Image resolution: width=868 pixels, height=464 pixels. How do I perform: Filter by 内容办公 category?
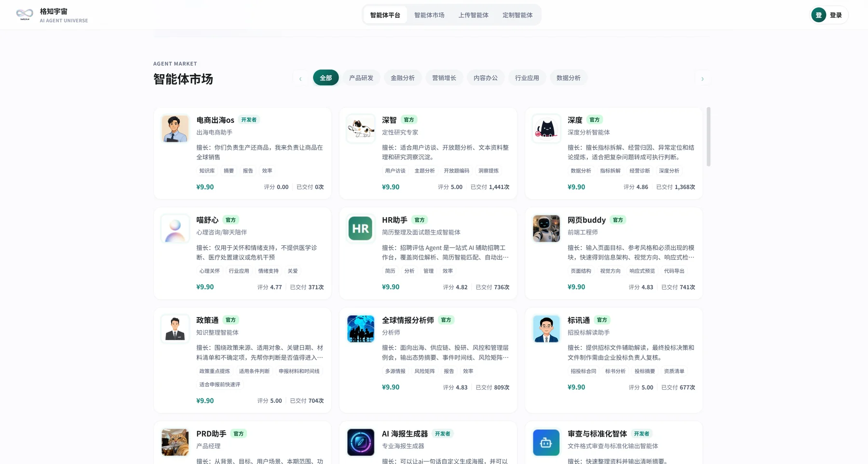coord(486,78)
